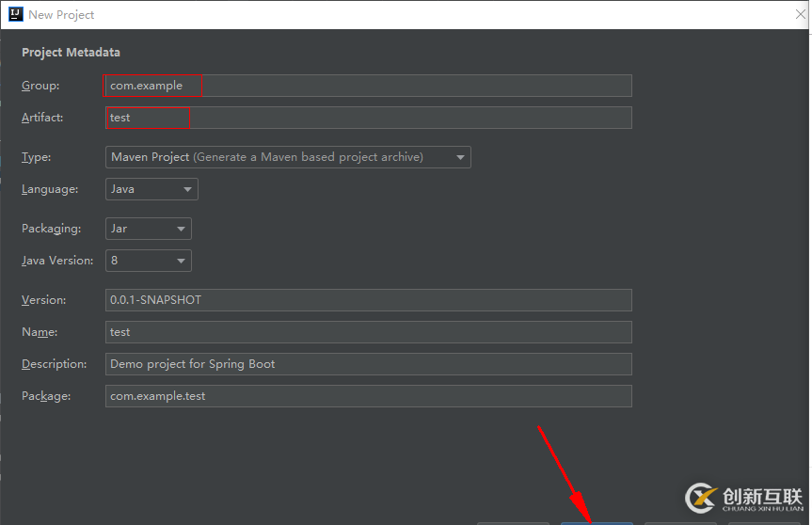This screenshot has height=525, width=812.
Task: Open the Maven Project type dropdown
Action: coord(288,157)
